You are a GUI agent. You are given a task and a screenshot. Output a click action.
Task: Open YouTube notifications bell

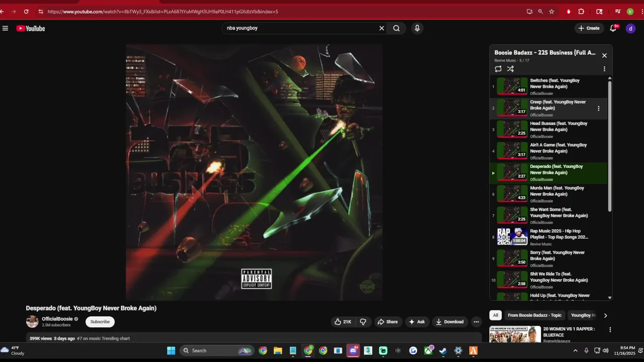[613, 28]
